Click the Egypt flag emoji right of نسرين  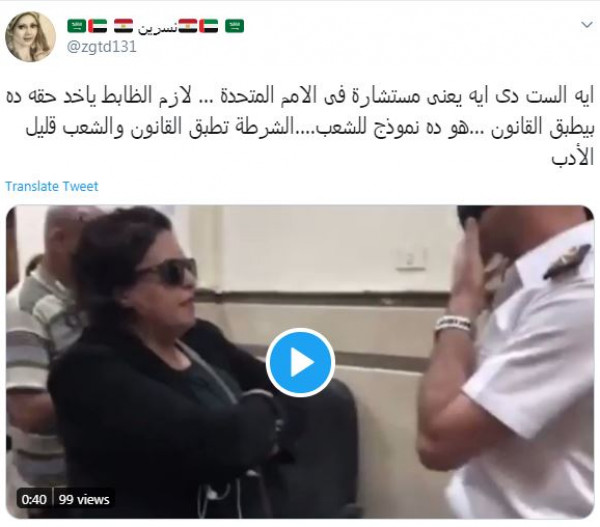point(188,26)
